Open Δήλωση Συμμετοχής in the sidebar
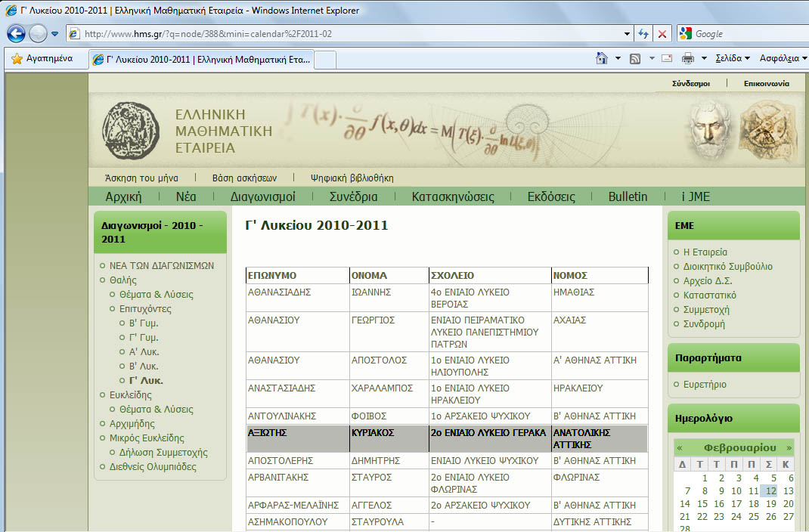This screenshot has height=532, width=809. click(163, 453)
